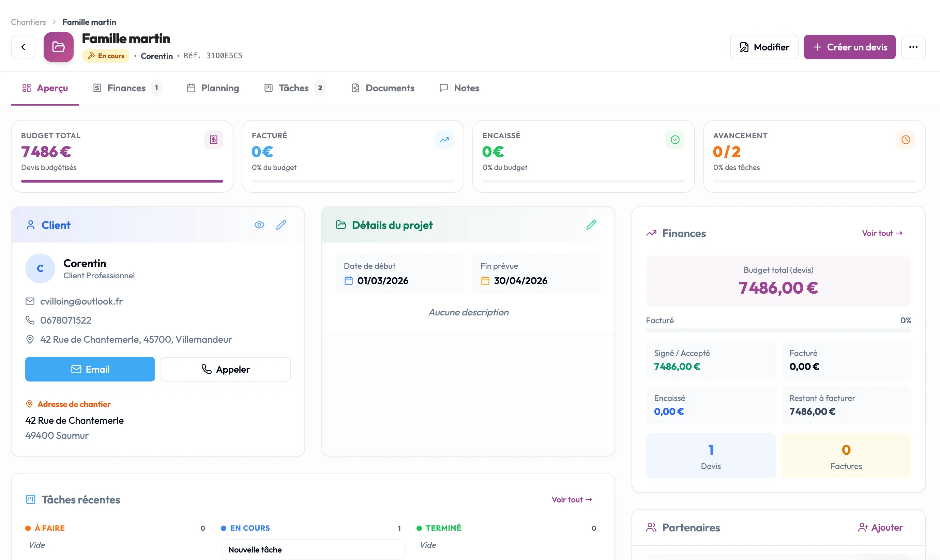This screenshot has width=940, height=560.
Task: Click the Adresse de chantier pin icon
Action: 29,404
